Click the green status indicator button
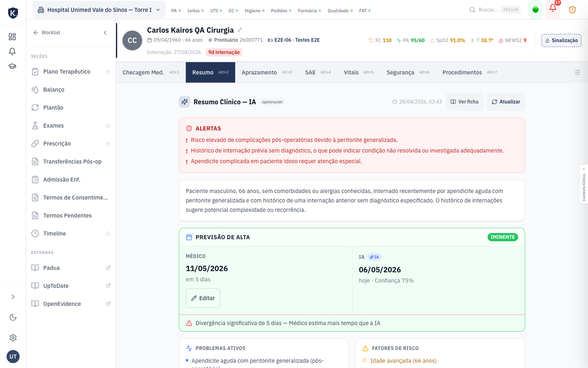This screenshot has height=368, width=588. point(535,10)
